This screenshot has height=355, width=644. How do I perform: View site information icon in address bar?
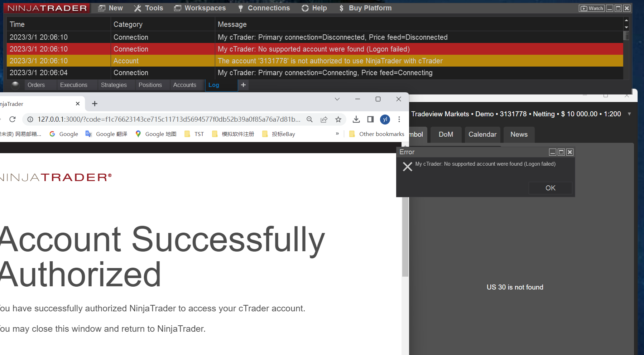[30, 119]
